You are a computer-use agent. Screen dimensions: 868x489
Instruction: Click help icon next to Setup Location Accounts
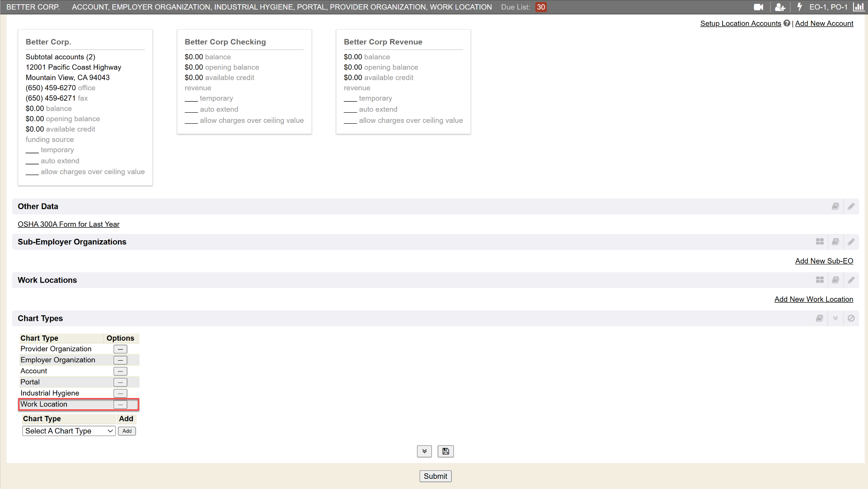(x=787, y=23)
